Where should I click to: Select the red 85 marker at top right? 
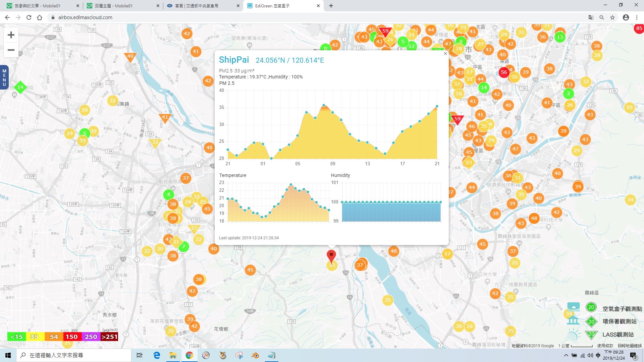pos(639,28)
